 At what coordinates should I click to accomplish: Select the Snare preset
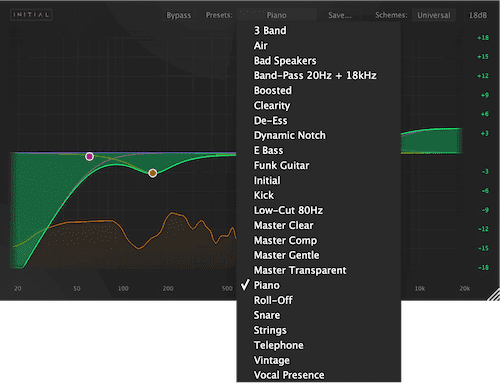pos(318,315)
